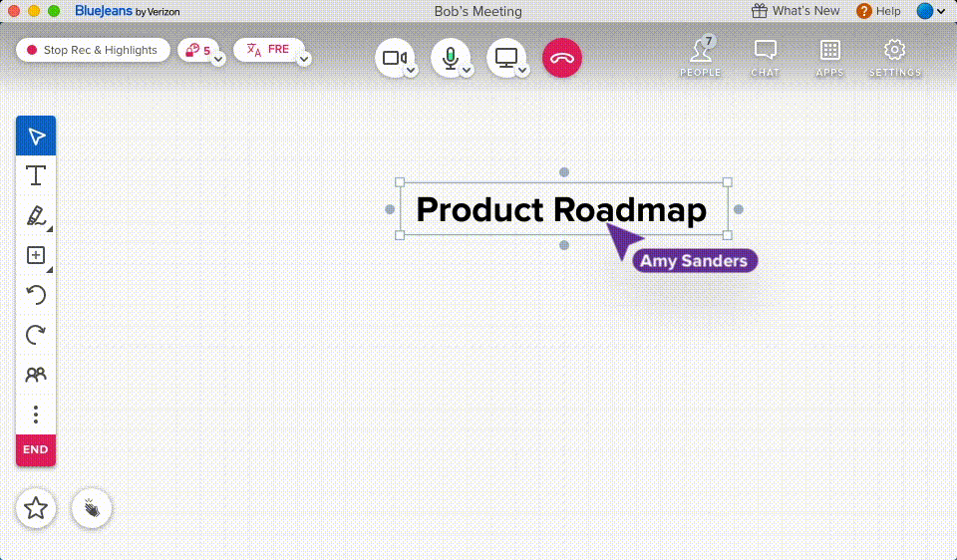Click the top connector dot above text box

pyautogui.click(x=564, y=172)
